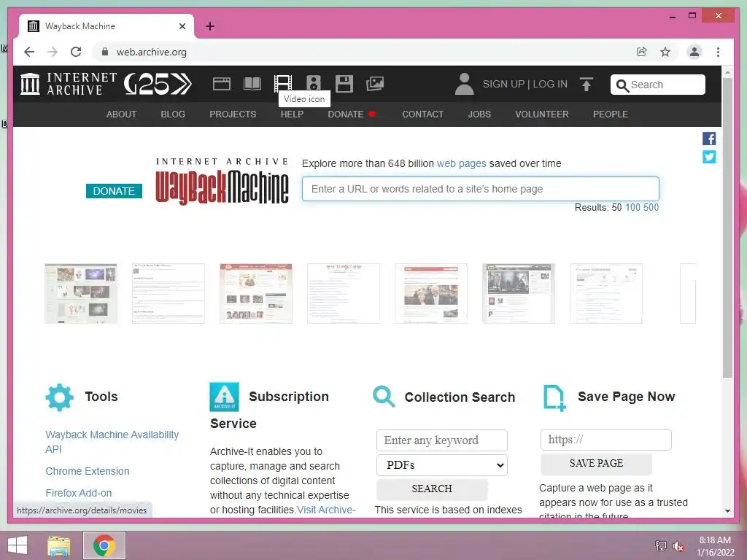Click the SIGN UP link
Image resolution: width=747 pixels, height=560 pixels.
point(503,84)
